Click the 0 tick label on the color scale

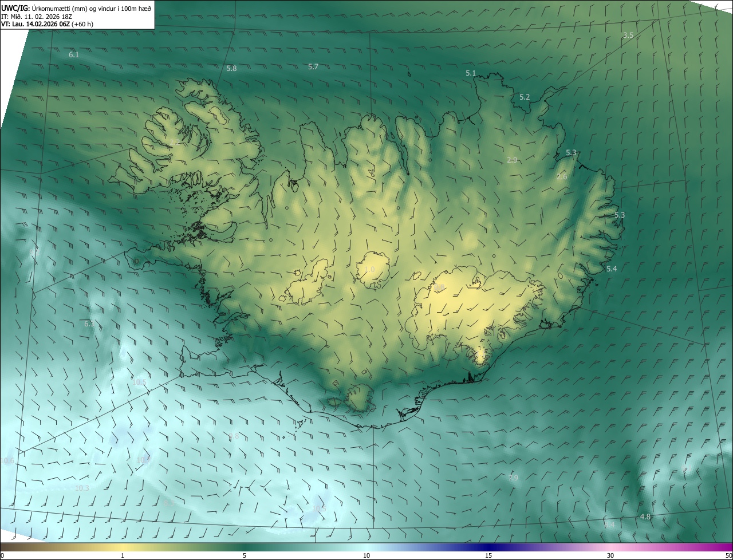click(x=2, y=555)
